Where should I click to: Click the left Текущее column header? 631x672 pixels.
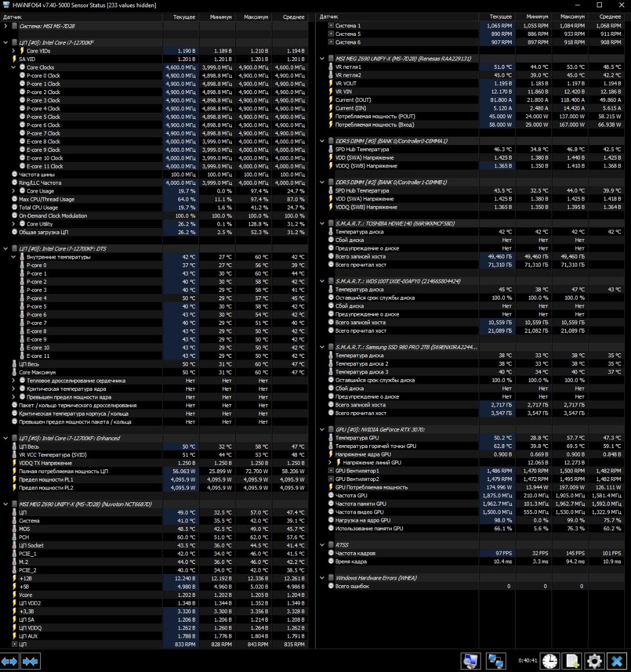point(180,17)
